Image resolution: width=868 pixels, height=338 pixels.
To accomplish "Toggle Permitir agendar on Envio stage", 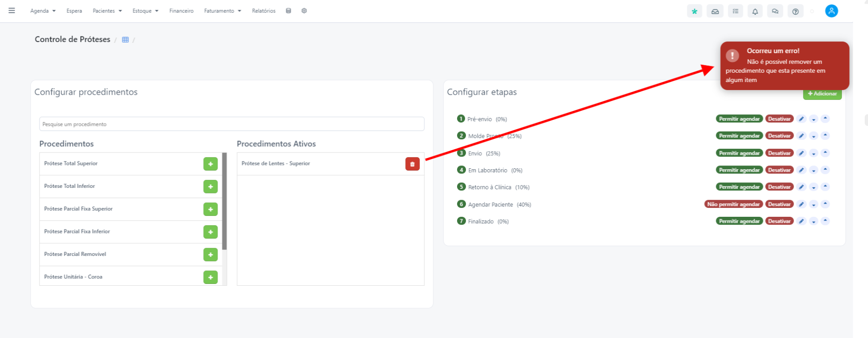I will click(x=739, y=153).
